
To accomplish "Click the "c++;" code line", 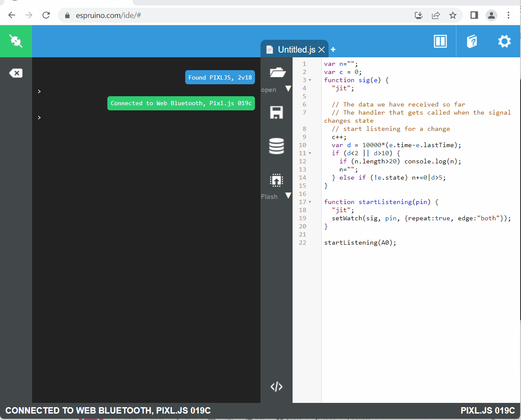I will coord(339,137).
